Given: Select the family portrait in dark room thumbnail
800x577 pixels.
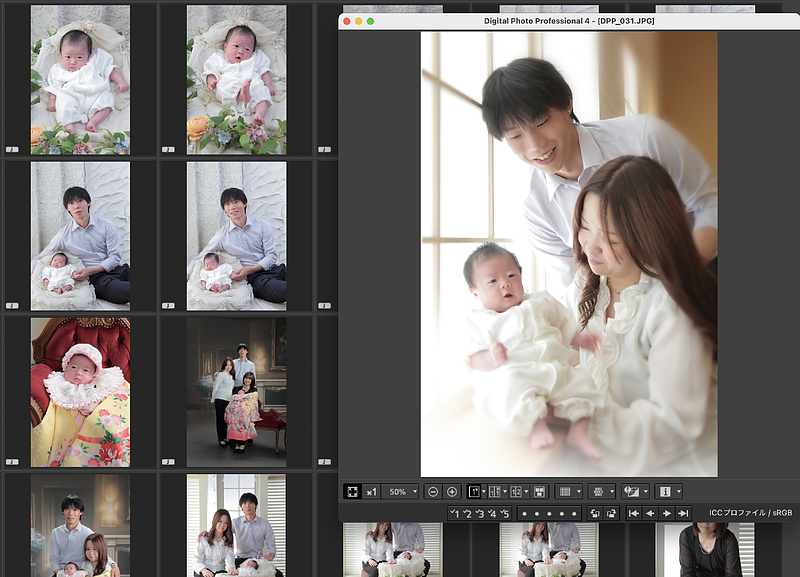Looking at the screenshot, I should pyautogui.click(x=236, y=392).
